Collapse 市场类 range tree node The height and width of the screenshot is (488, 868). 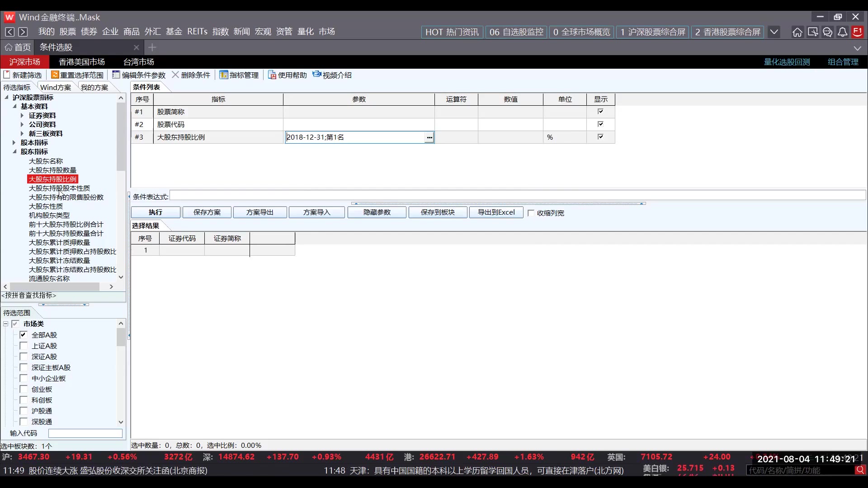click(x=6, y=324)
